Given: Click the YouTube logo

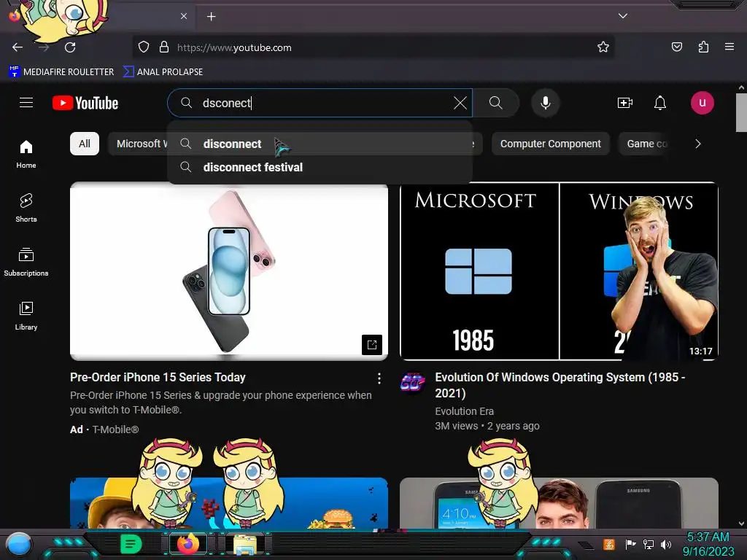Looking at the screenshot, I should point(85,103).
